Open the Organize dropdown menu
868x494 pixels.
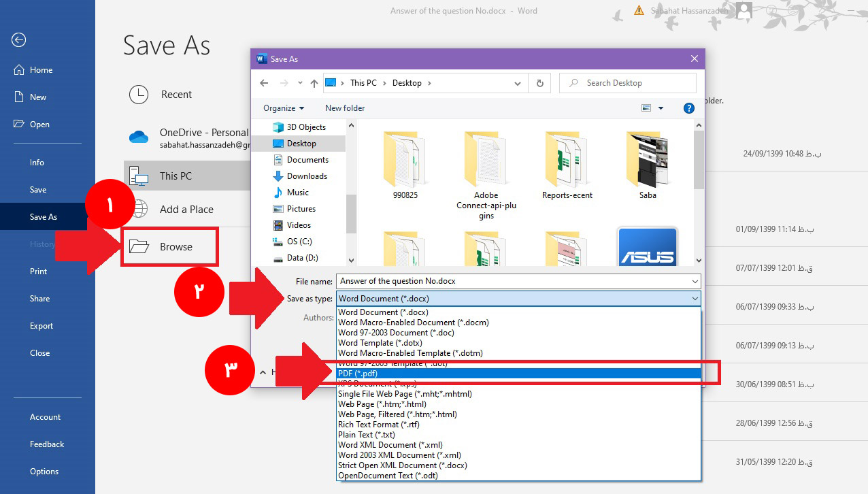(284, 108)
